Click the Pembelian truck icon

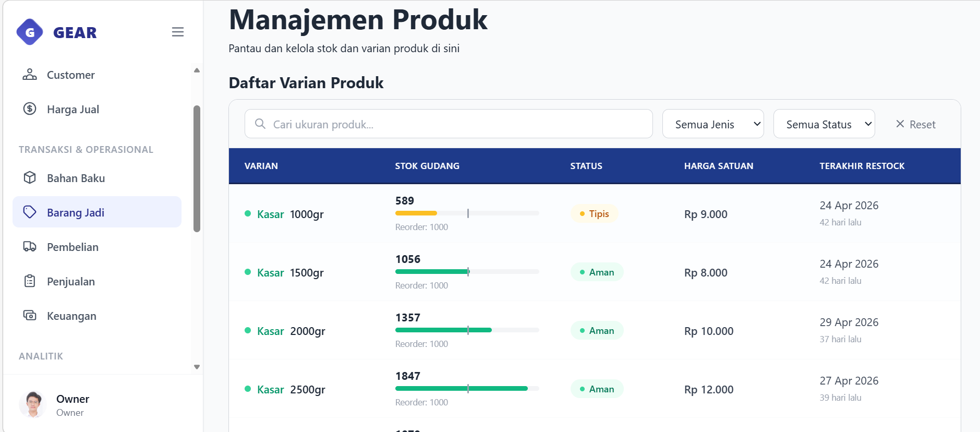tap(30, 247)
